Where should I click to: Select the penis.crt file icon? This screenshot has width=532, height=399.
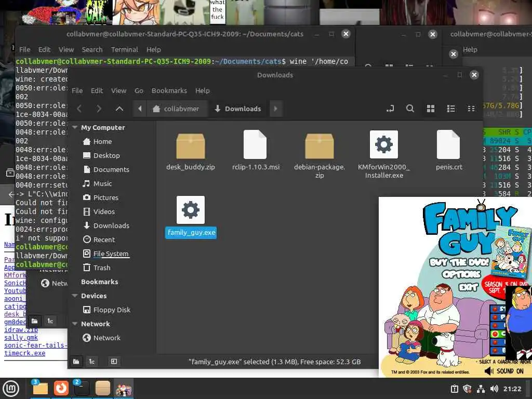(x=448, y=144)
